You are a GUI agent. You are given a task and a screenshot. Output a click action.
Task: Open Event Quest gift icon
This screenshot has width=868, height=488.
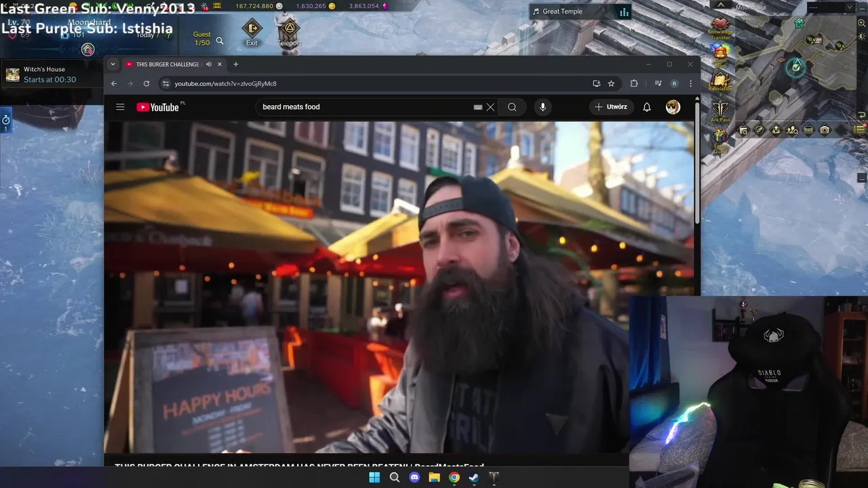[x=720, y=141]
